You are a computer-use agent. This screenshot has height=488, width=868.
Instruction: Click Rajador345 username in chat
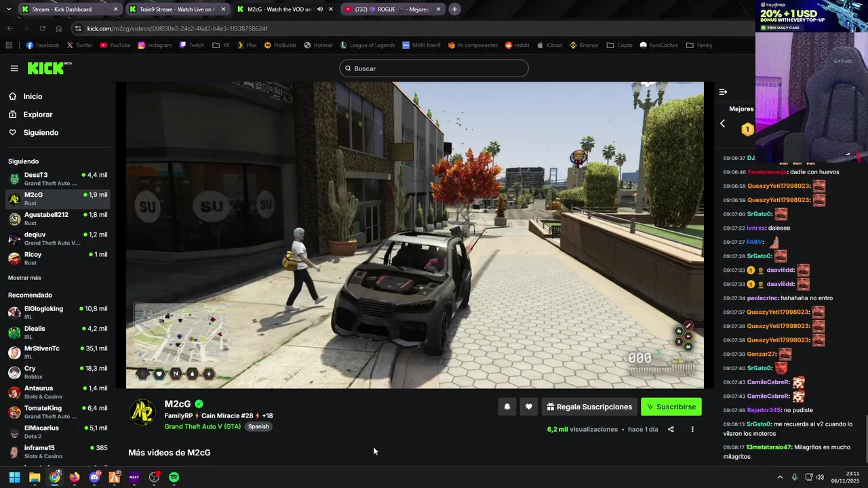[764, 410]
